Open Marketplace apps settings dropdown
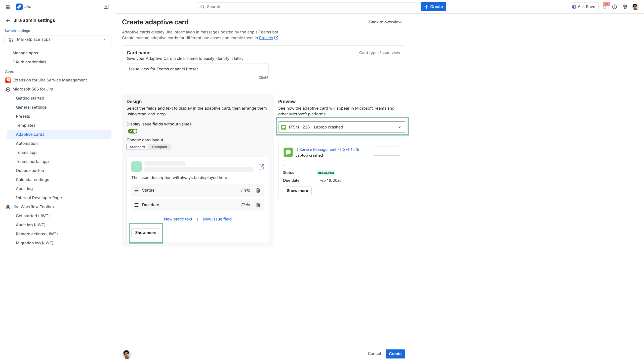The image size is (644, 362). pyautogui.click(x=58, y=39)
